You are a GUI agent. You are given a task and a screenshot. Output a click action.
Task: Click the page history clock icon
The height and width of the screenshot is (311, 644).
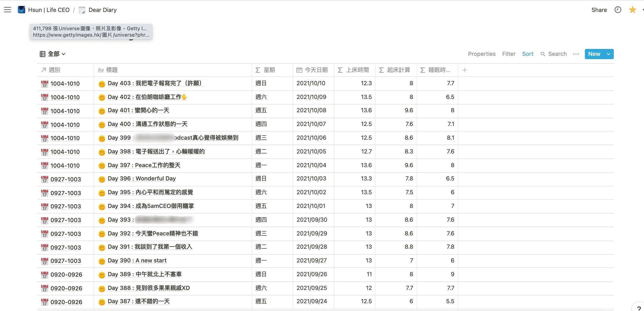(618, 10)
